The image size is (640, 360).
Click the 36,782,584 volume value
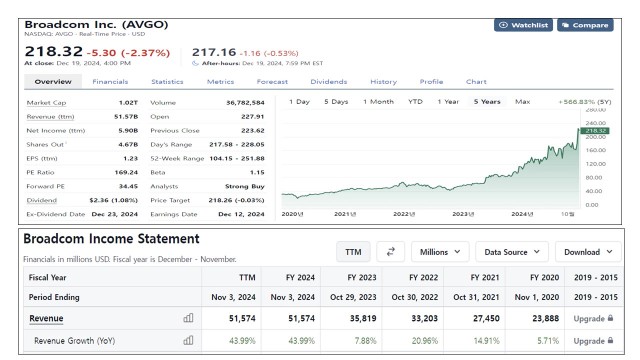click(x=245, y=103)
